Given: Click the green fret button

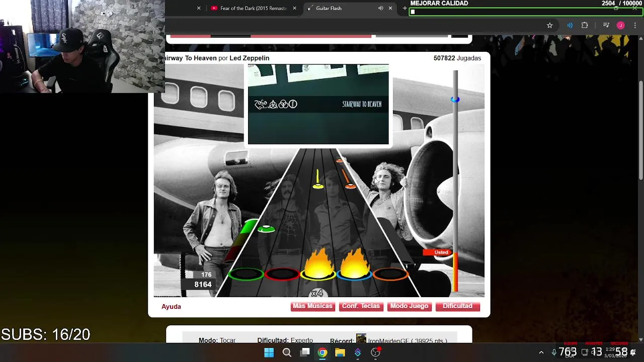Looking at the screenshot, I should [x=246, y=274].
